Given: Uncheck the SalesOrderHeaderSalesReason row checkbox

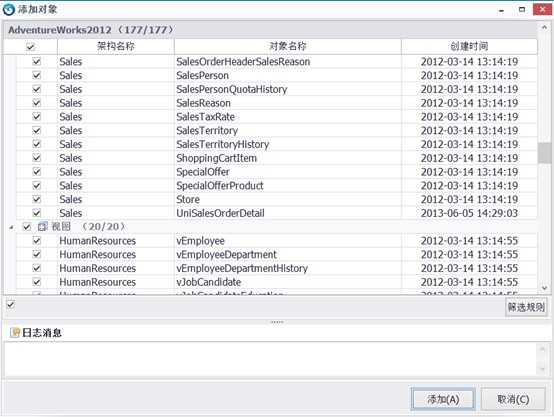Looking at the screenshot, I should (x=36, y=61).
